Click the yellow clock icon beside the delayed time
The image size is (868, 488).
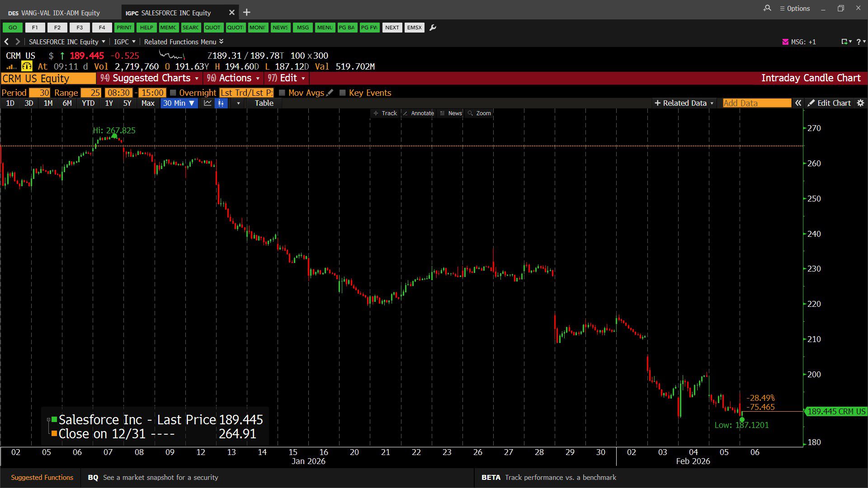pyautogui.click(x=27, y=66)
